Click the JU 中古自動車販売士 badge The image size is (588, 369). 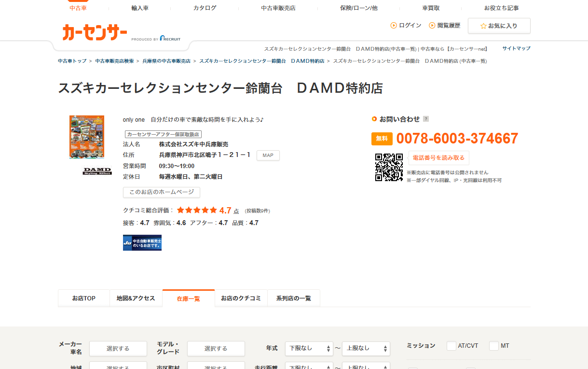pos(142,242)
